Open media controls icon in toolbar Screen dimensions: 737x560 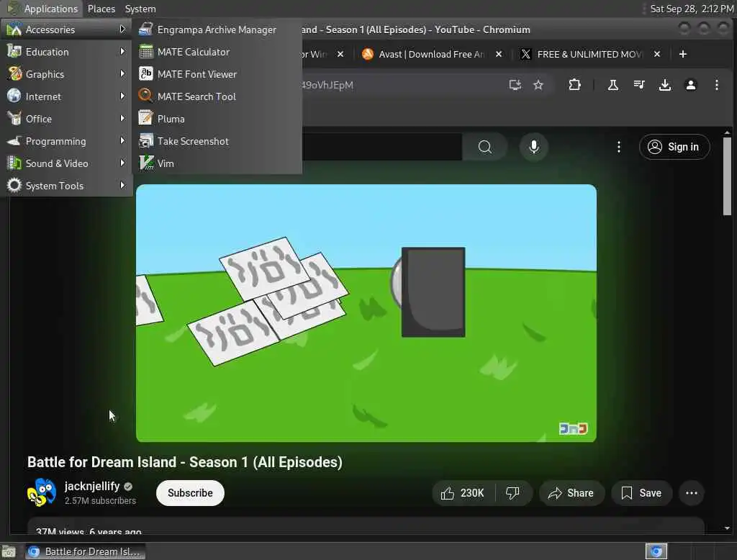coord(639,85)
